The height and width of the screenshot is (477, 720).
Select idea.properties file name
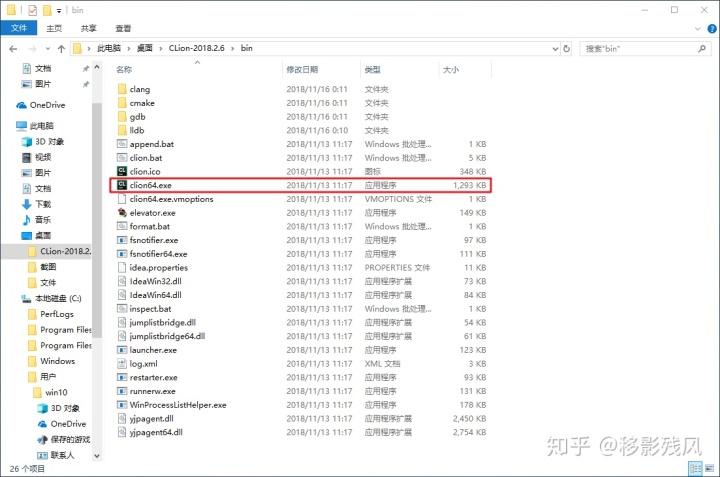click(x=158, y=268)
